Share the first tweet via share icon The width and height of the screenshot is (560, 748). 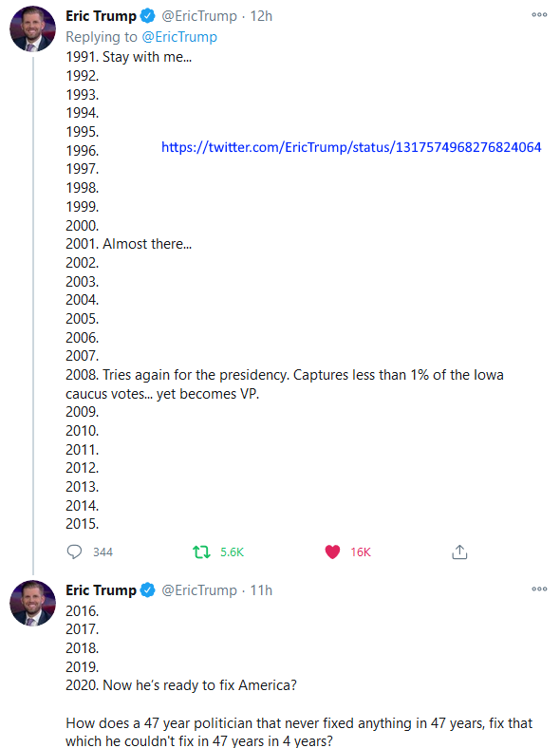[459, 552]
